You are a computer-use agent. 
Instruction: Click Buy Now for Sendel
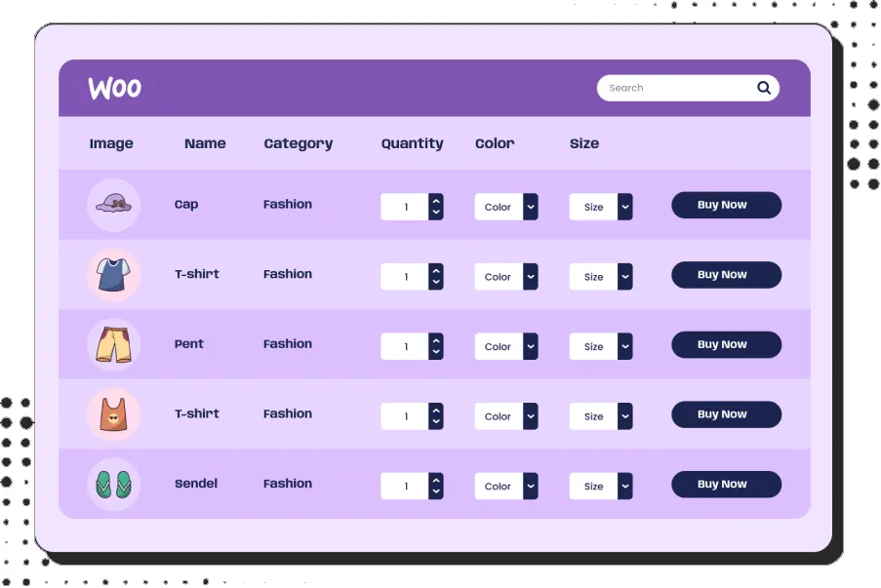point(727,484)
